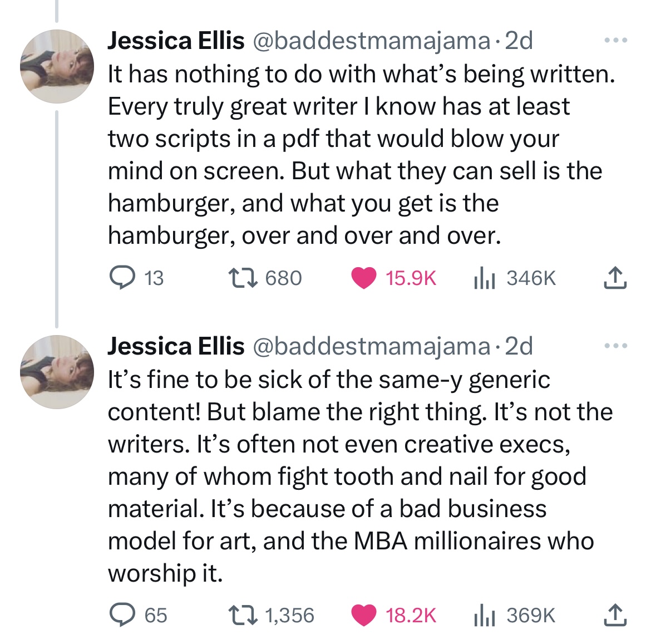Open more options on first tweet
The width and height of the screenshot is (651, 644).
[x=615, y=40]
